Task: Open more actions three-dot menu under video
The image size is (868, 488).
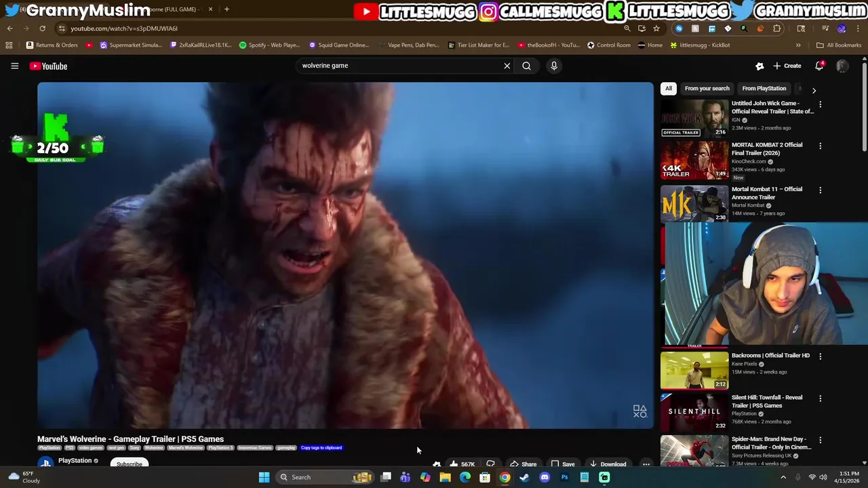Action: [x=646, y=464]
